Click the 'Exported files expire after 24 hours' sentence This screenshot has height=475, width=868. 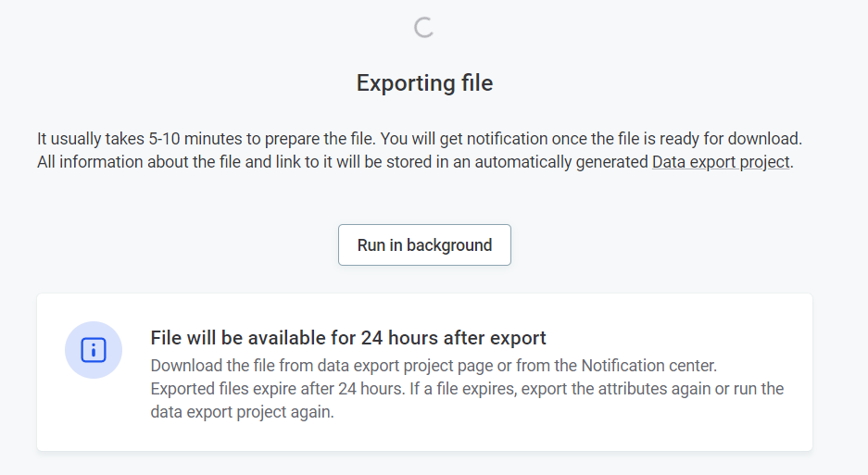(x=275, y=388)
